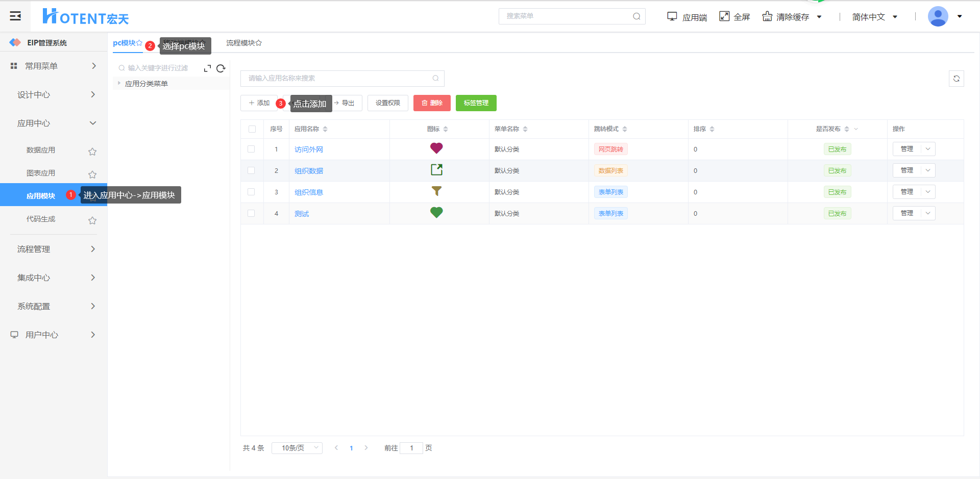Expand the 应用分类菜单 tree node
Image resolution: width=980 pixels, height=479 pixels.
click(x=119, y=83)
